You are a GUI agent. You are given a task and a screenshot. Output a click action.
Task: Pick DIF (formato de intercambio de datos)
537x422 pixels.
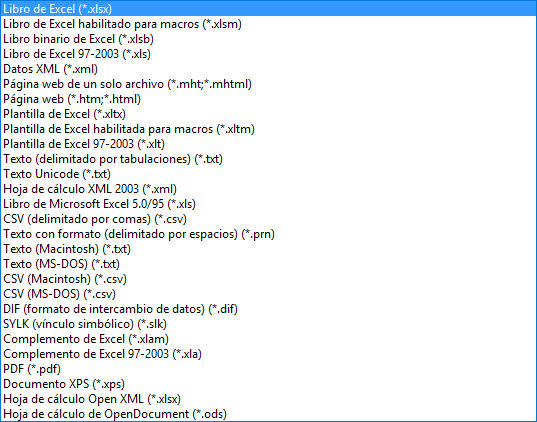(x=268, y=309)
